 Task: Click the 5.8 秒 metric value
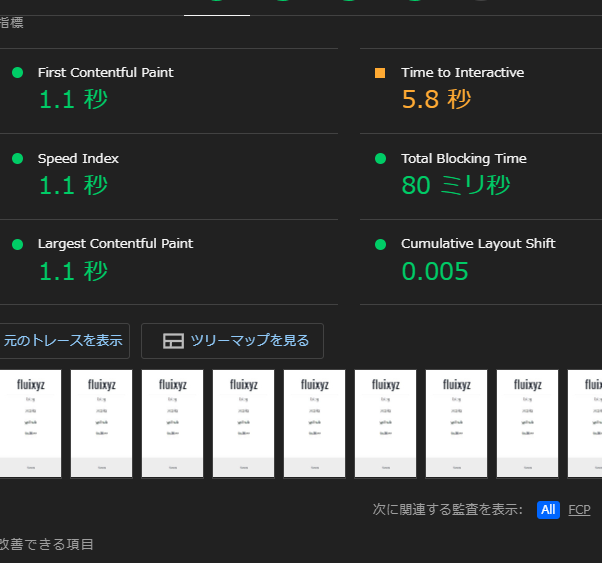pyautogui.click(x=436, y=99)
